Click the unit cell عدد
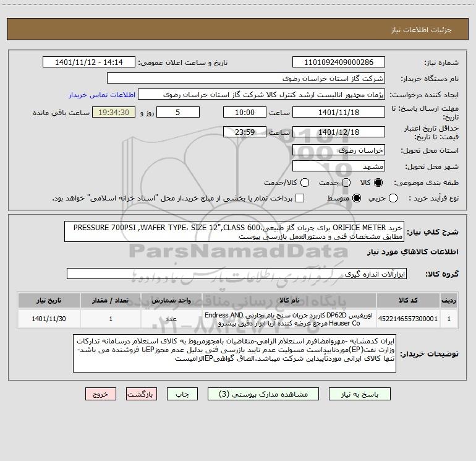This screenshot has height=461, width=476. click(x=171, y=319)
